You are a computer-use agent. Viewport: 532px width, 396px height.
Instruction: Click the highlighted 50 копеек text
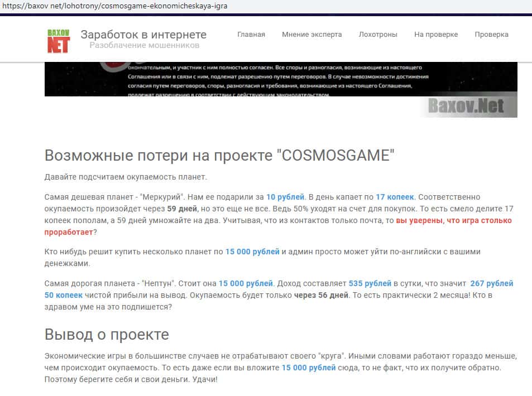pos(64,295)
